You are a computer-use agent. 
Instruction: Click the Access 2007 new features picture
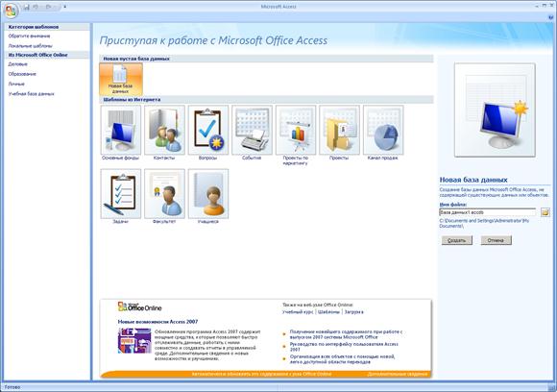coord(134,340)
